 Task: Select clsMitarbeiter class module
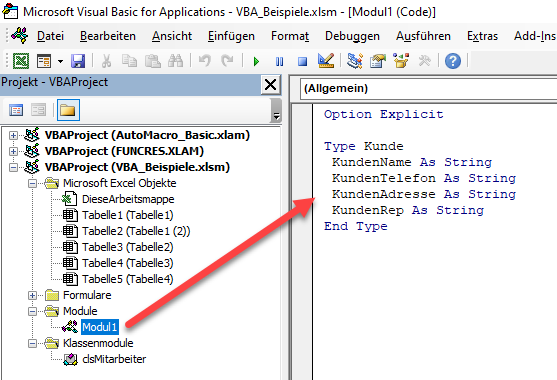point(114,359)
